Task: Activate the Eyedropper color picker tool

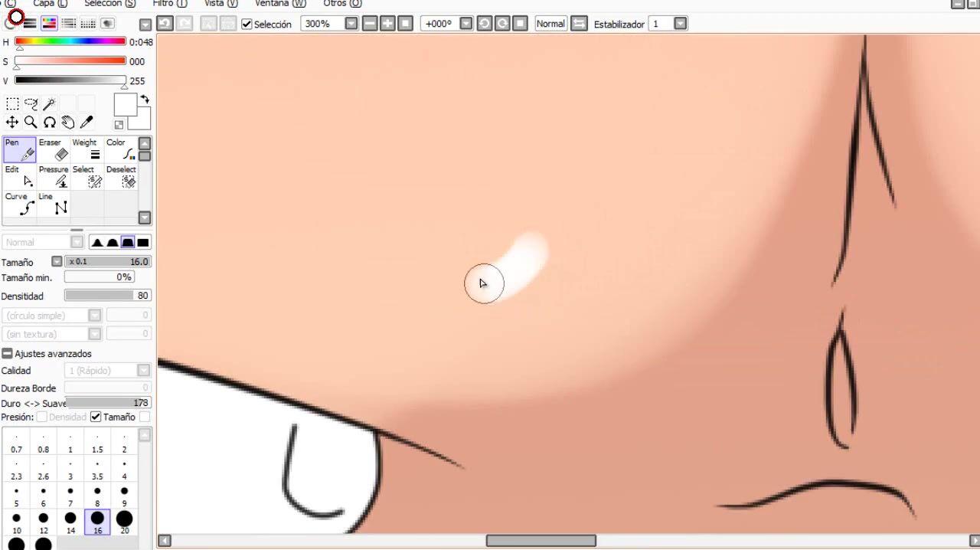Action: 87,123
